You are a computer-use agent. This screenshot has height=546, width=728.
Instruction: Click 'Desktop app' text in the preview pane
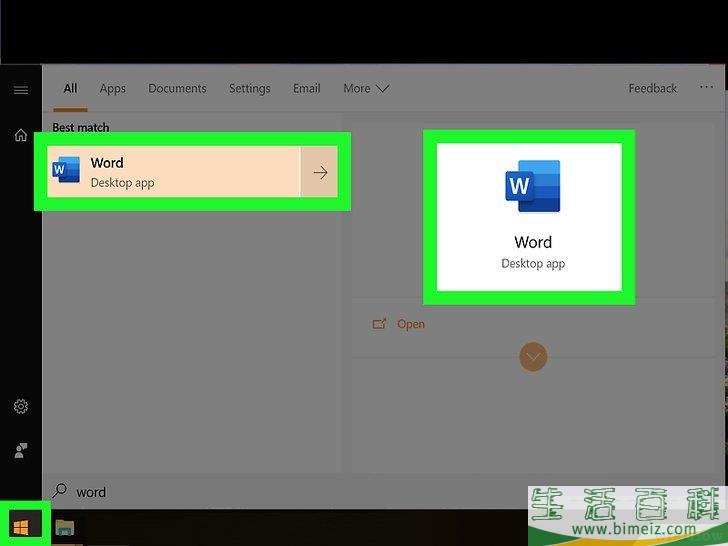[x=533, y=264]
